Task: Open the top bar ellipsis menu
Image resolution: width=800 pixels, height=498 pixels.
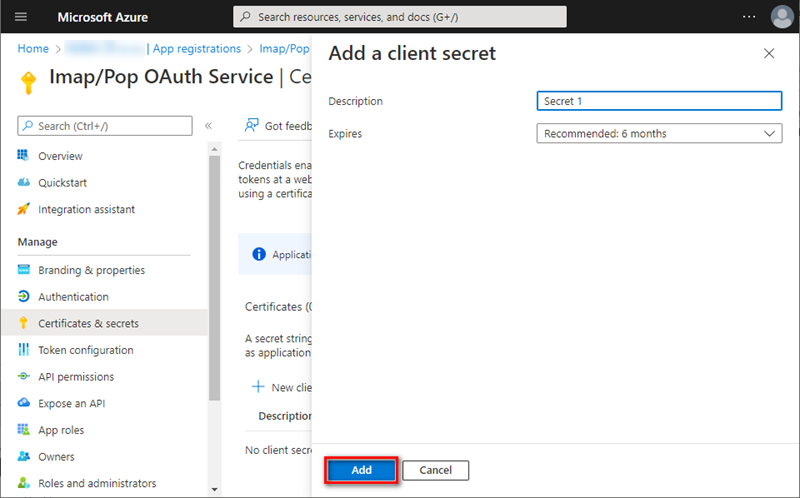Action: coord(749,17)
